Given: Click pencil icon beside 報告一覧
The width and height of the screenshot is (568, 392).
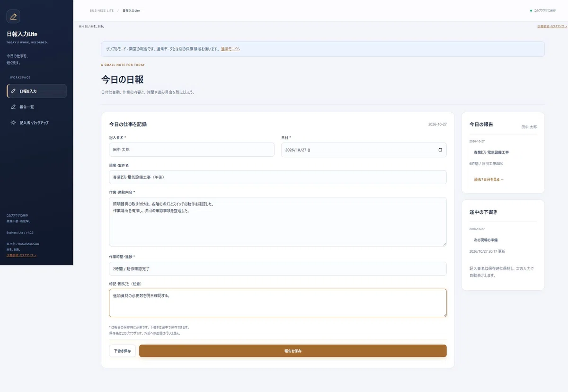Looking at the screenshot, I should (x=13, y=107).
